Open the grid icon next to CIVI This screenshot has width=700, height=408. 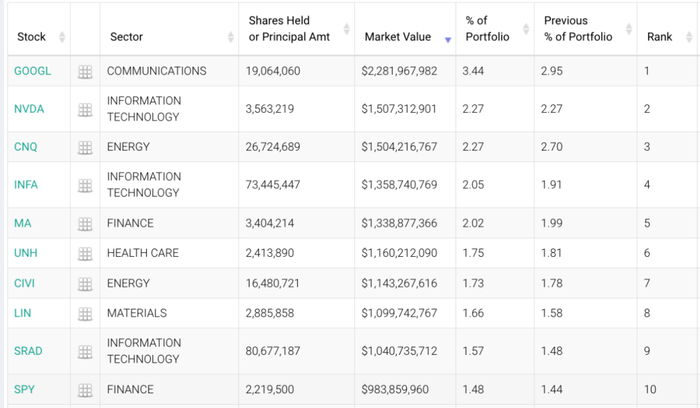(85, 284)
